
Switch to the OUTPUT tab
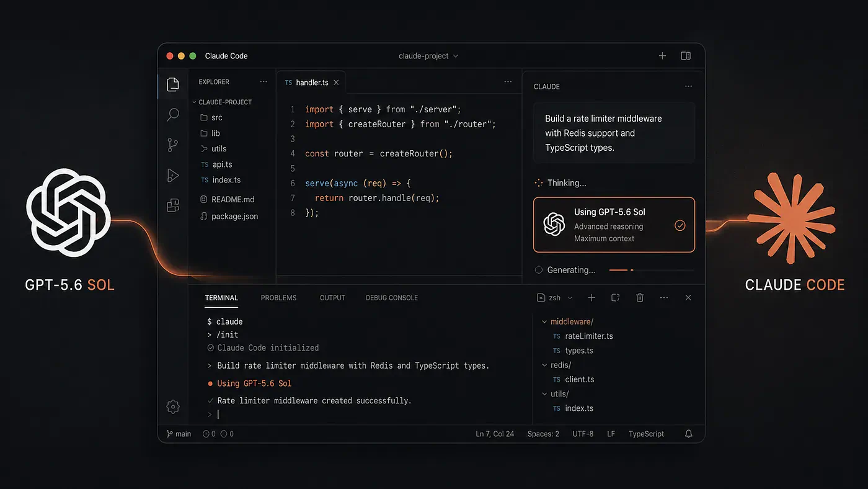tap(332, 298)
